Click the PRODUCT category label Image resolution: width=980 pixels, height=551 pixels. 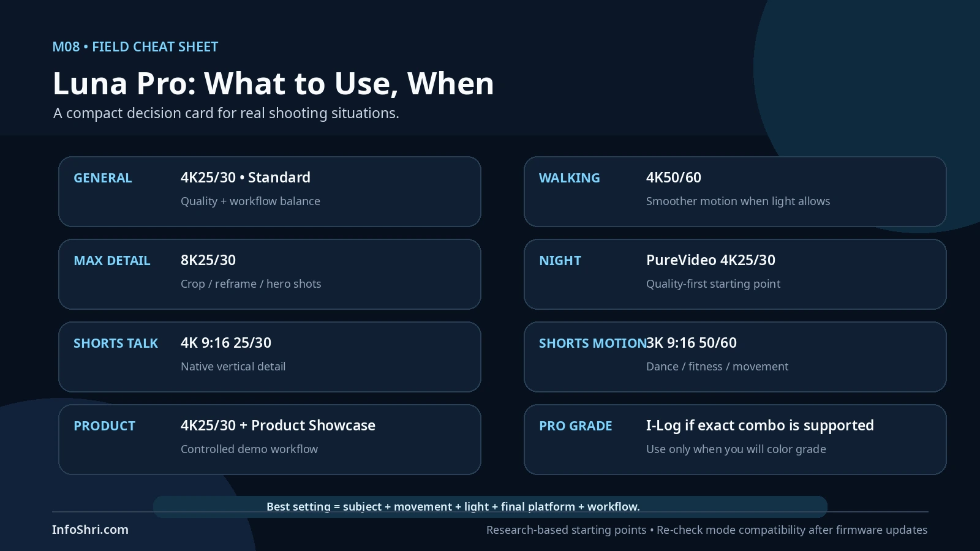pos(105,426)
